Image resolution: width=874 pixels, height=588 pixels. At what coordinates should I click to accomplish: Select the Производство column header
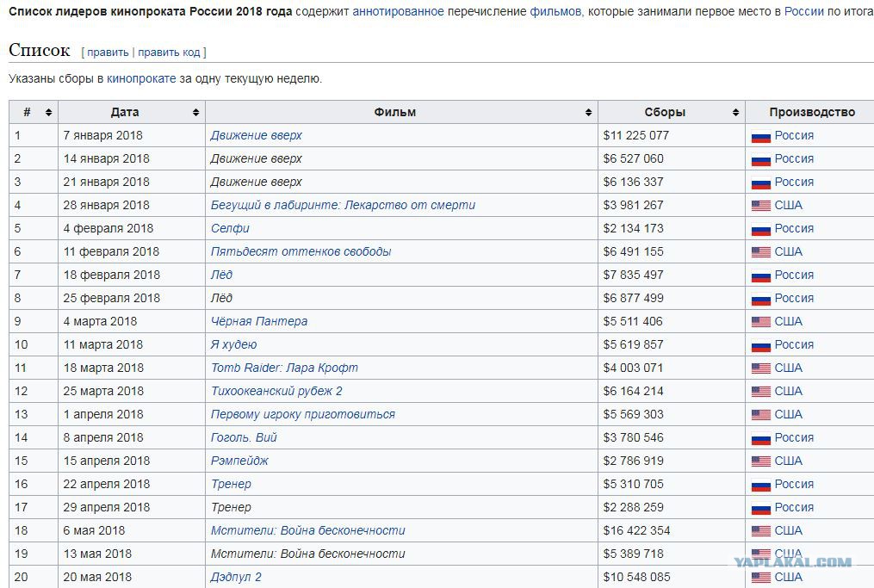[811, 112]
